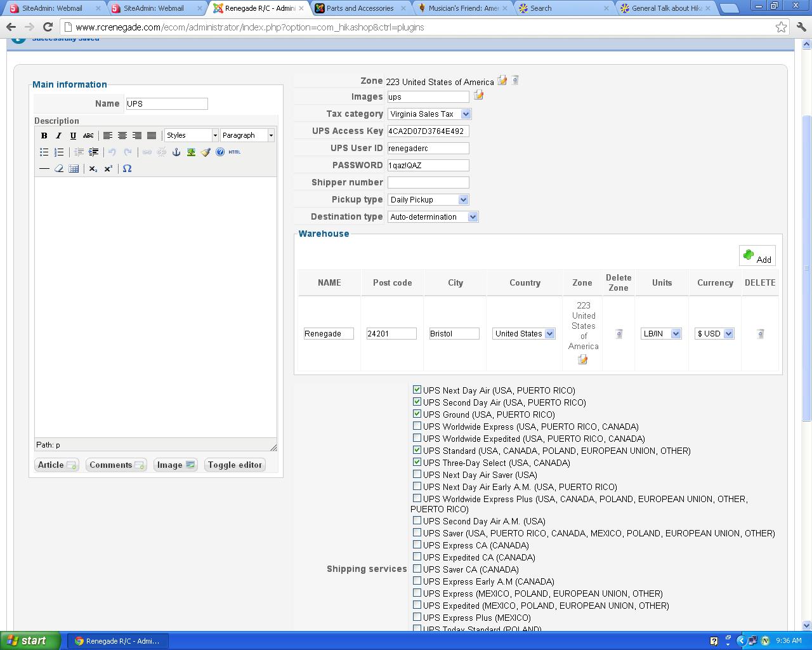Click the UPS Access Key field
Viewport: 812px width, 650px height.
click(x=428, y=131)
